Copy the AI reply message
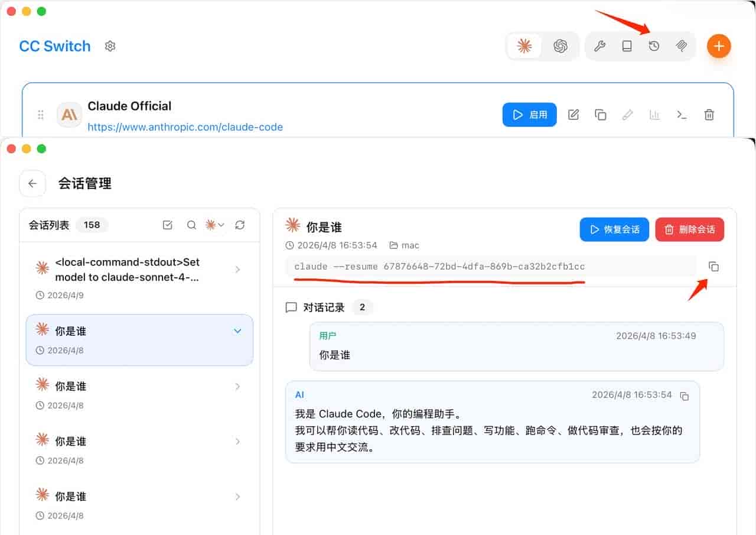Screen dimensions: 756x535 685,395
